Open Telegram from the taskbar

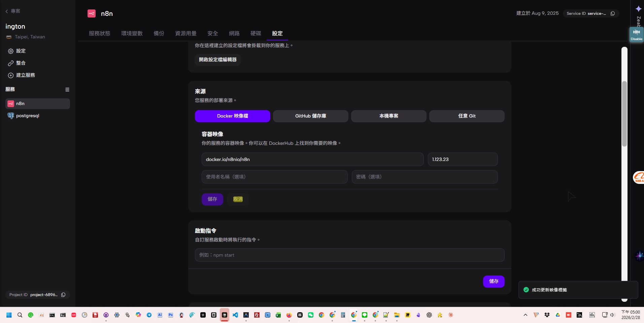coord(149,315)
